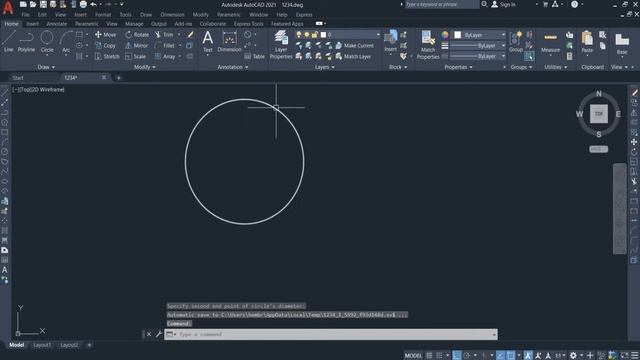Click the Save icon in Quick Access toolbar
640x360 pixels.
coord(43,4)
